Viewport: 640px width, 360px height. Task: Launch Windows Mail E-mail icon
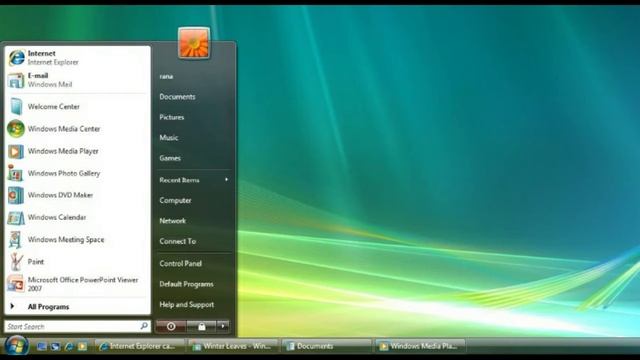pyautogui.click(x=16, y=80)
